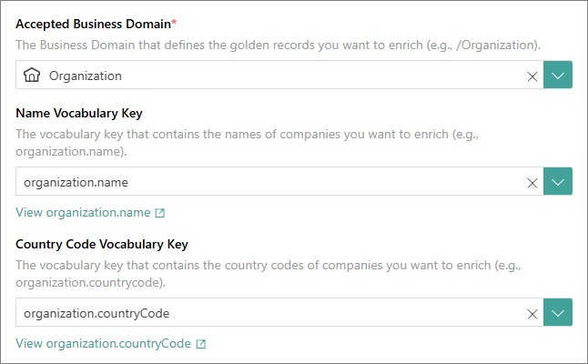Click the external link icon after organization.countryCode

201,344
